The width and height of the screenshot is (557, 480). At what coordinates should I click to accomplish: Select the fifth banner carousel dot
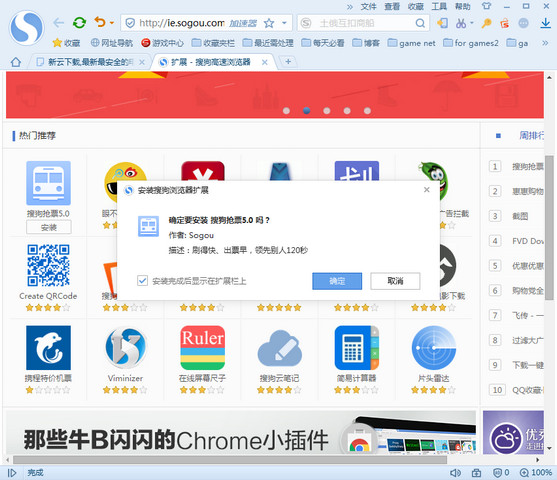(x=367, y=111)
